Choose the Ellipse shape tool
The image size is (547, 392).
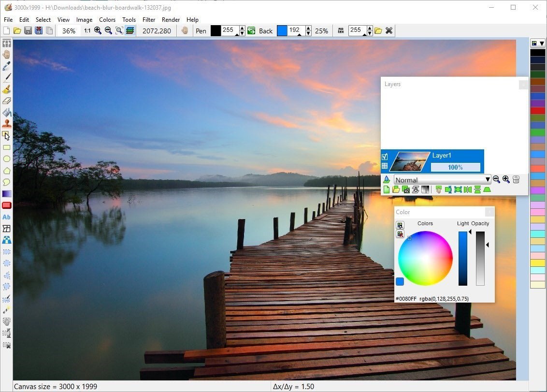click(x=6, y=159)
